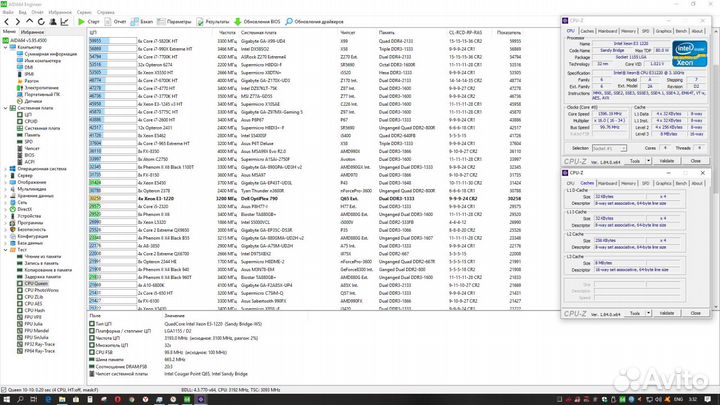Select the 4x Core i7-7700K HT result row

tap(305, 57)
